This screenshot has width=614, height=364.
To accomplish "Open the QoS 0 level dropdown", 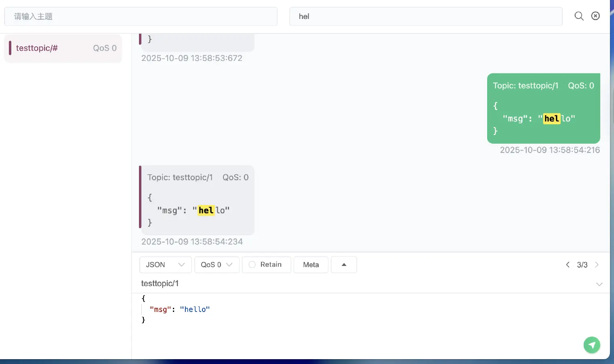I will [217, 265].
